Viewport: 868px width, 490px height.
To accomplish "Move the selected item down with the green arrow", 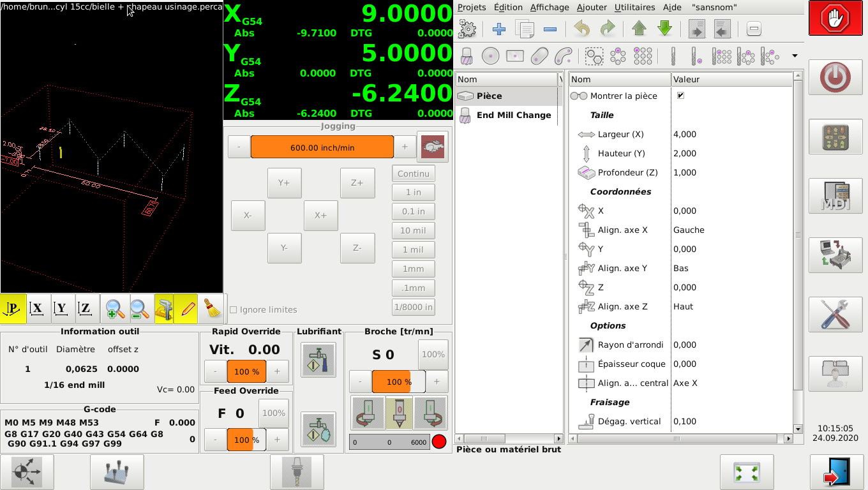I will pos(664,29).
